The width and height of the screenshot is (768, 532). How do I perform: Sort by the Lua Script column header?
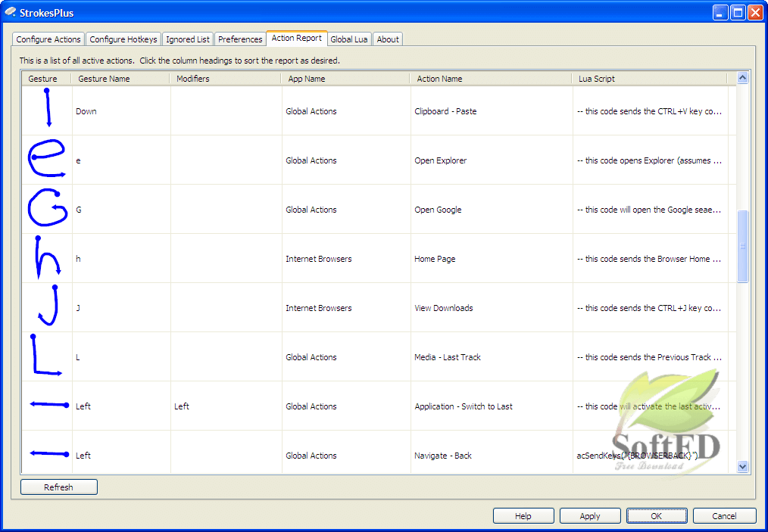click(650, 78)
